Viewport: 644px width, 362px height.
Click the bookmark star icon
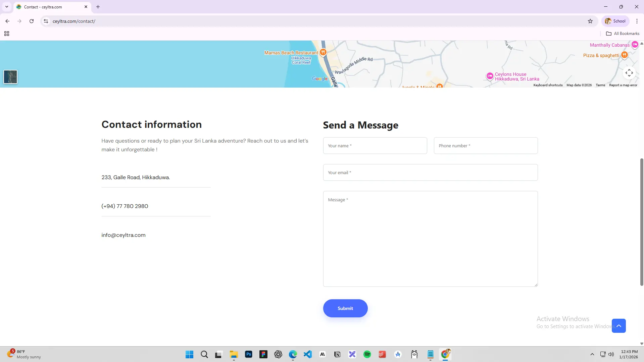590,21
